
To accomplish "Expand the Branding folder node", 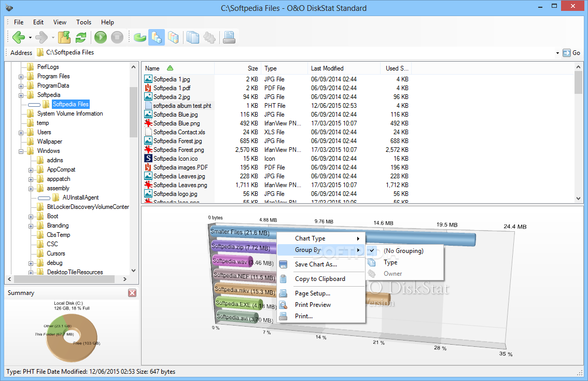I will pyautogui.click(x=31, y=226).
